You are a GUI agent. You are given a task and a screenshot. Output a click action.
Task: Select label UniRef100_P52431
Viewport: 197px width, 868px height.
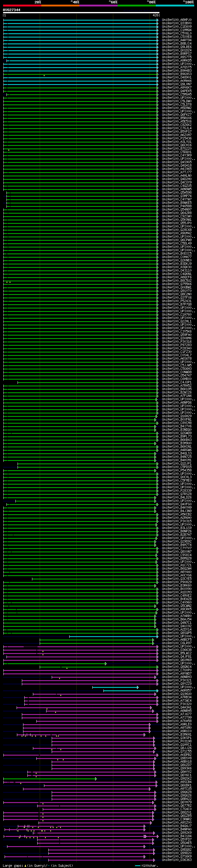tap(177, 301)
